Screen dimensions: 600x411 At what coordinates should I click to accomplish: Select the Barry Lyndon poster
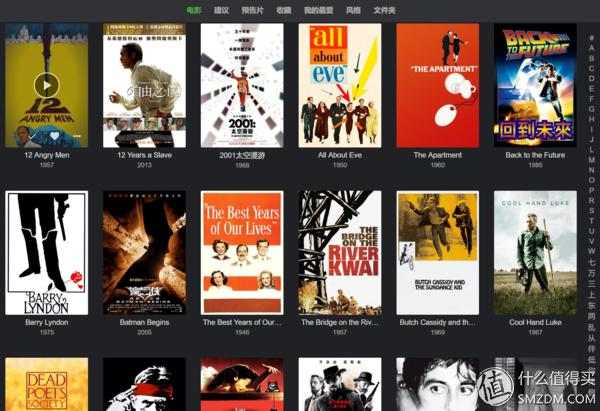tap(47, 253)
